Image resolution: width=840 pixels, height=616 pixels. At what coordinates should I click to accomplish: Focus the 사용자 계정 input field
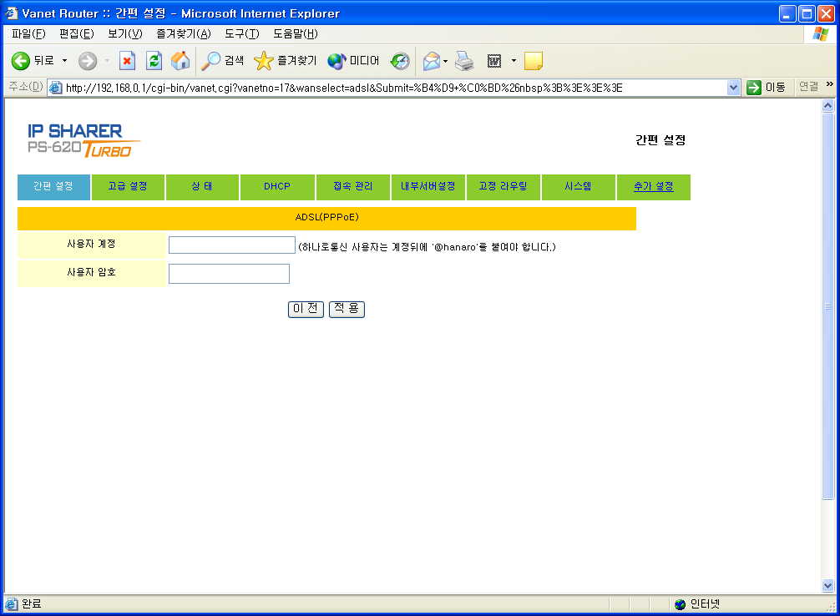pos(231,245)
